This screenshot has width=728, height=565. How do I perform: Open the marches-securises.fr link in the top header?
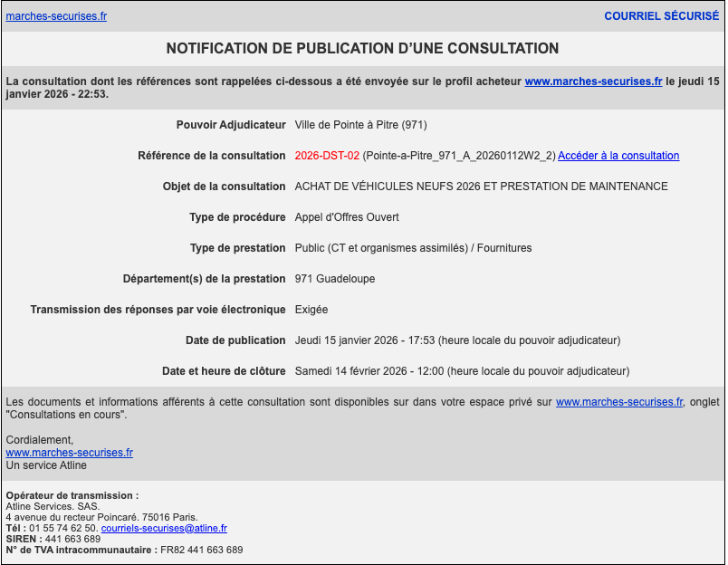[x=56, y=16]
